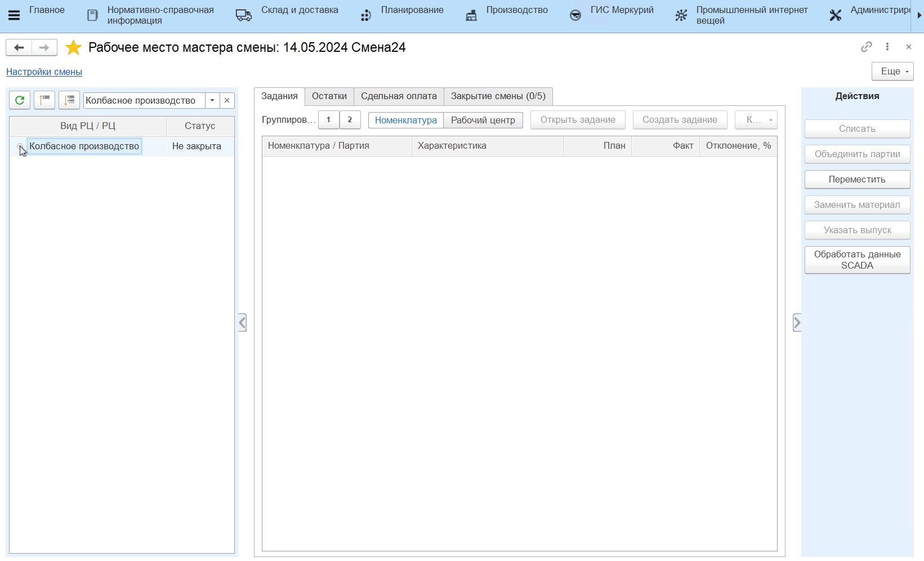Collapse the left panel with splitter arrow
Image resolution: width=924 pixels, height=561 pixels.
(242, 323)
